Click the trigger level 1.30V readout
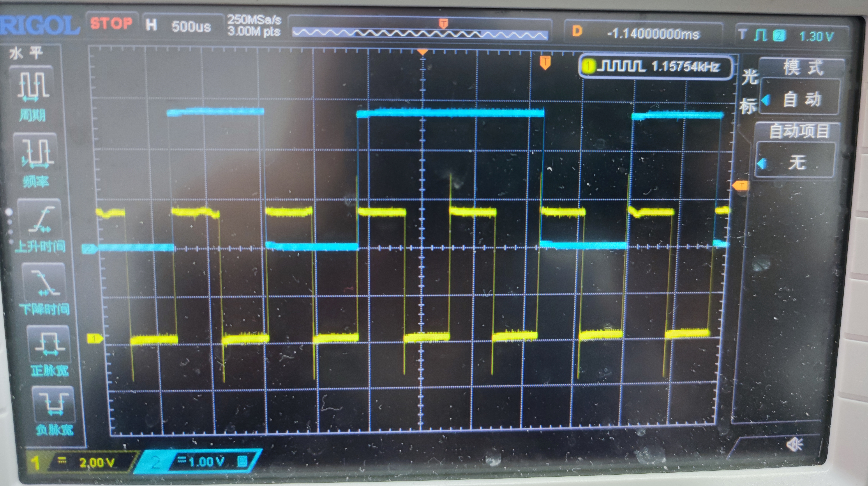The width and height of the screenshot is (868, 486). point(817,36)
